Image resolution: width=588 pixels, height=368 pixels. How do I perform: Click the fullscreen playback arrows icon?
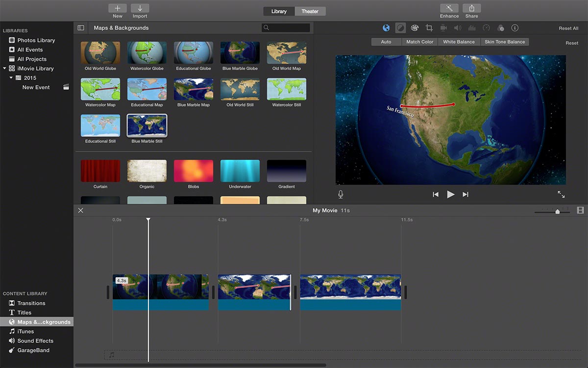[561, 194]
